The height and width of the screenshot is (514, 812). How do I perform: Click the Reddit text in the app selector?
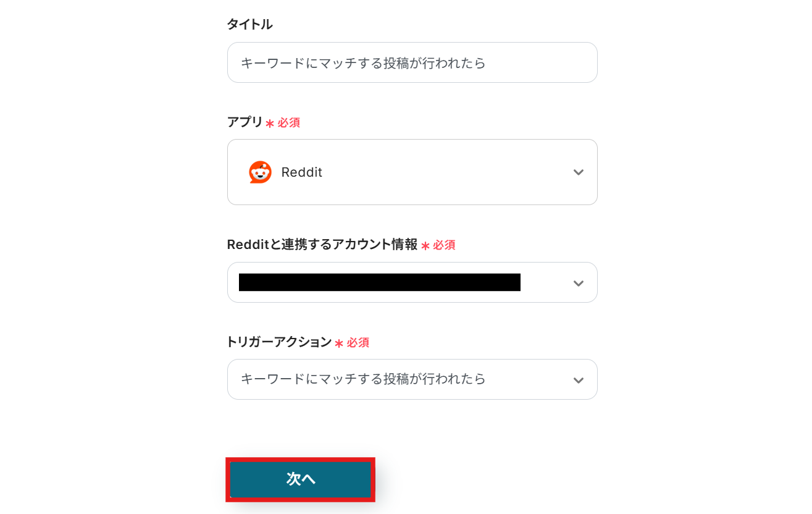click(x=301, y=172)
